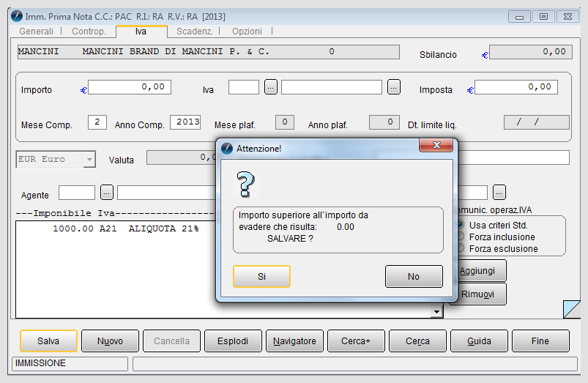The height and width of the screenshot is (383, 588).
Task: Click the Fine button
Action: click(540, 341)
